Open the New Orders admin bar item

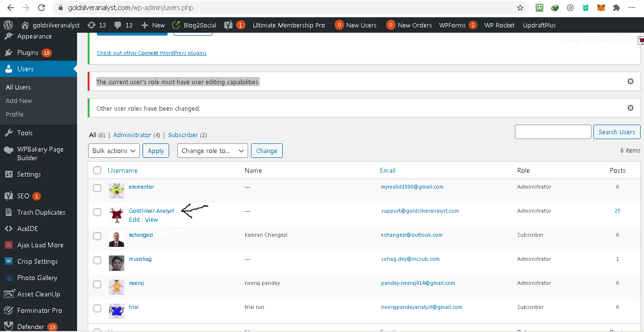pos(409,25)
